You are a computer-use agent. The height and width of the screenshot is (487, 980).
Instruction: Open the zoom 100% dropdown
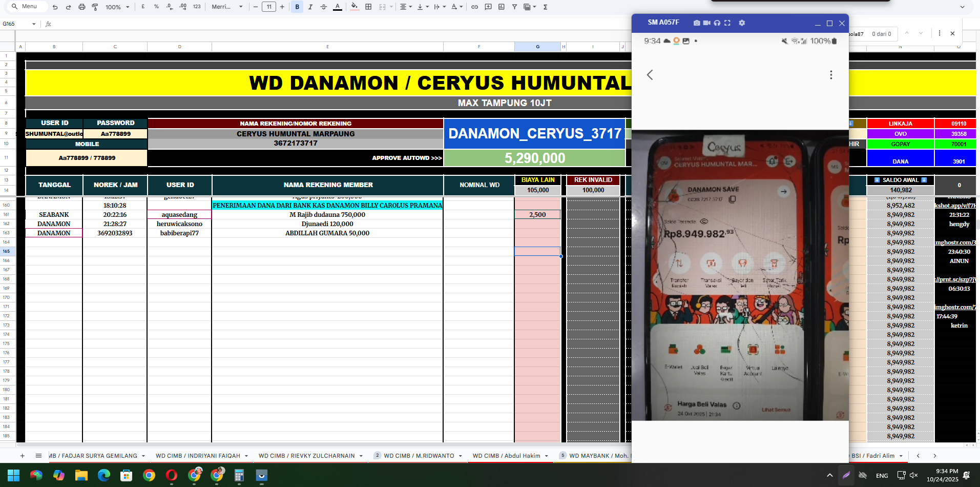pos(117,7)
